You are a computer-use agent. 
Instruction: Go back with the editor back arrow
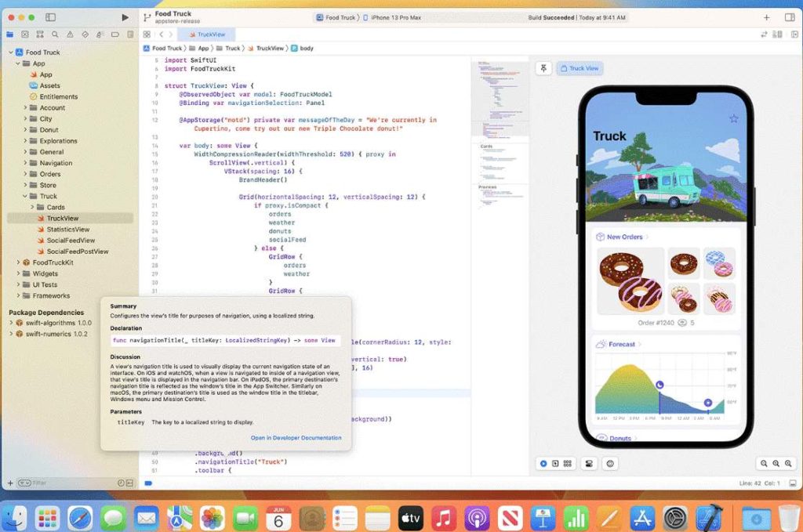[x=161, y=34]
